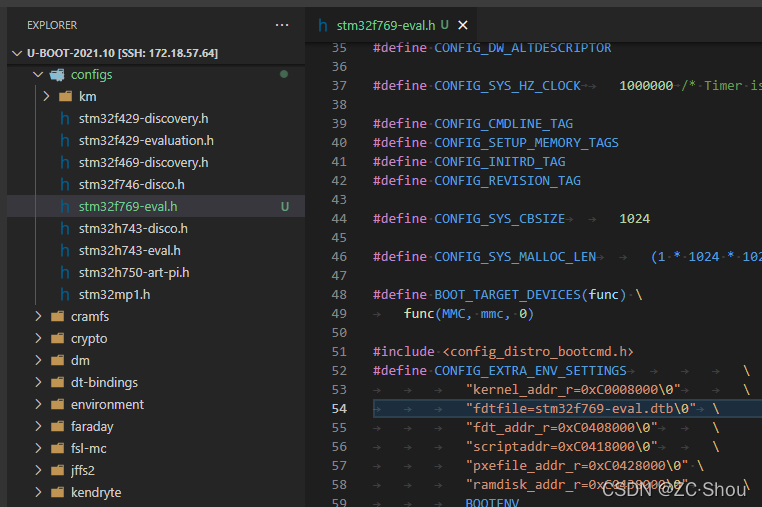Image resolution: width=762 pixels, height=507 pixels.
Task: Click CONFIG_INITRD_TAG definition
Action: [x=500, y=162]
